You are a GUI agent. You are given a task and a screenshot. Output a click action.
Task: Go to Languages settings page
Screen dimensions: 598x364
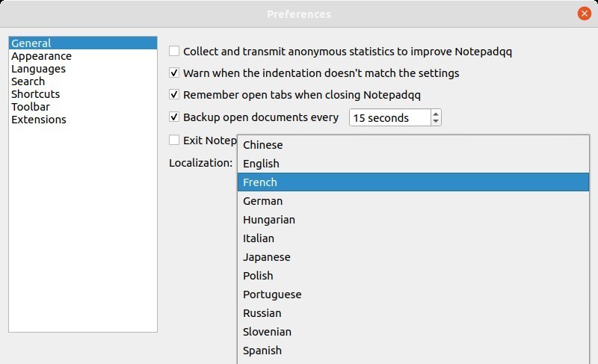[x=39, y=69]
